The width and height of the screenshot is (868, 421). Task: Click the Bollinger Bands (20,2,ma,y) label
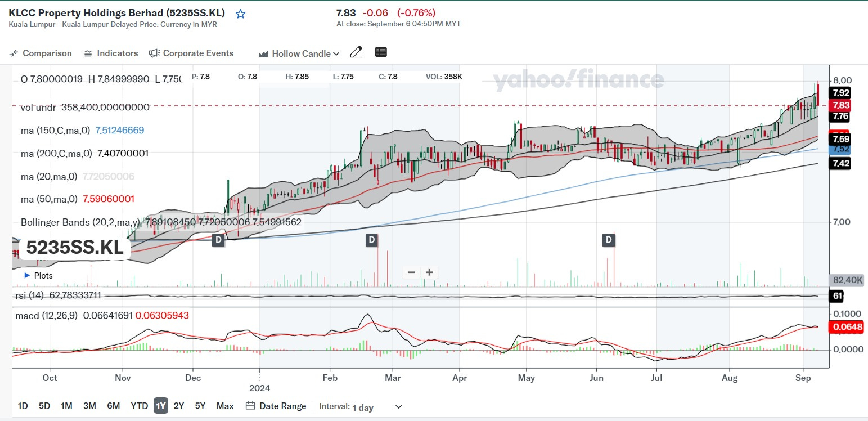point(80,222)
